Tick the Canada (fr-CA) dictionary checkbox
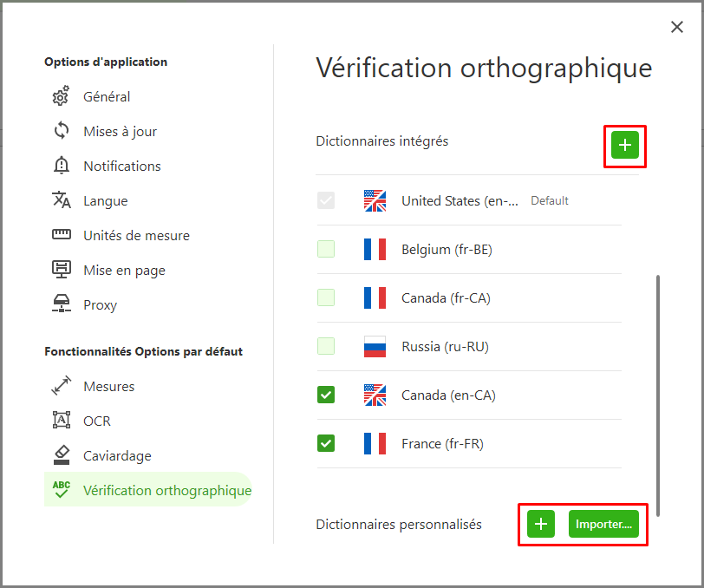This screenshot has width=704, height=588. 326,297
